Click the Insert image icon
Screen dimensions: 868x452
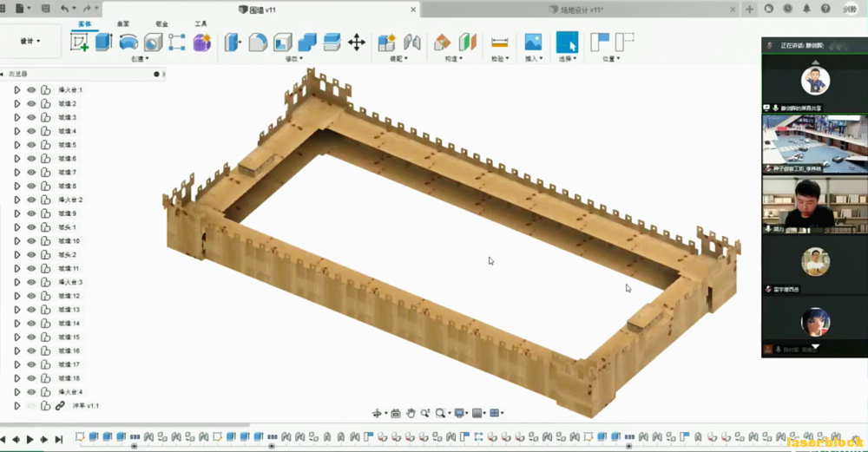533,43
